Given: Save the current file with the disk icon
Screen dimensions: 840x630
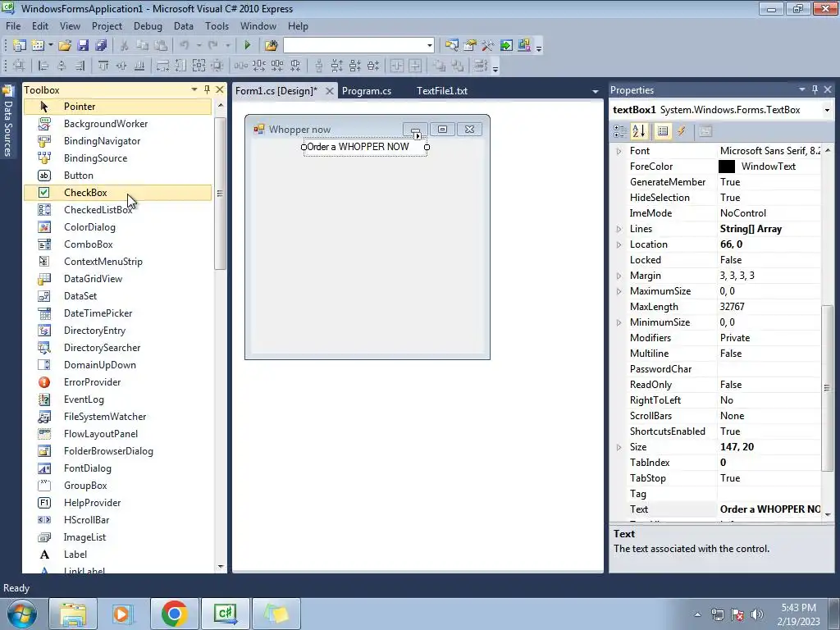Looking at the screenshot, I should point(83,46).
